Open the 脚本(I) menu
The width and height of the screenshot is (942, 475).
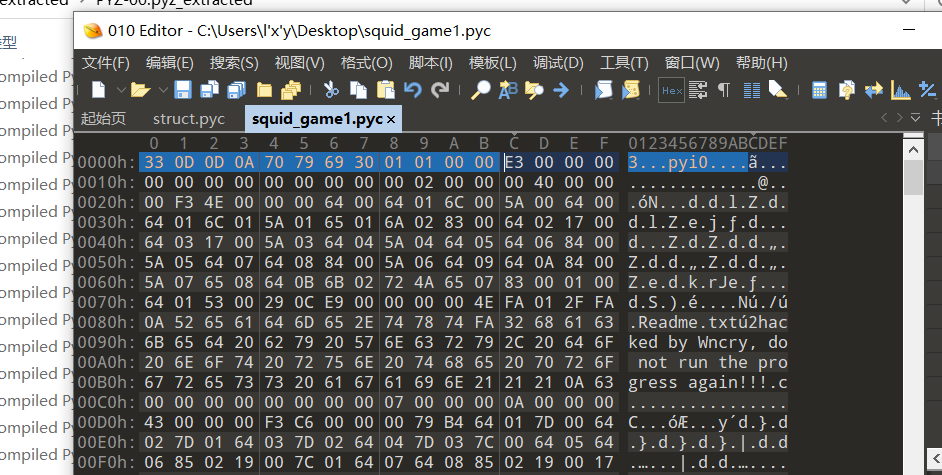point(430,63)
